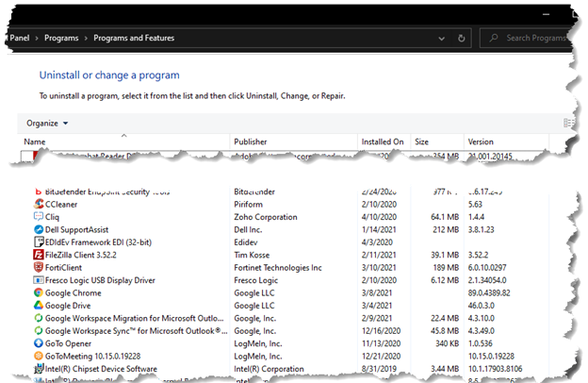
Task: Click the 340 KB size cell
Action: click(x=447, y=343)
